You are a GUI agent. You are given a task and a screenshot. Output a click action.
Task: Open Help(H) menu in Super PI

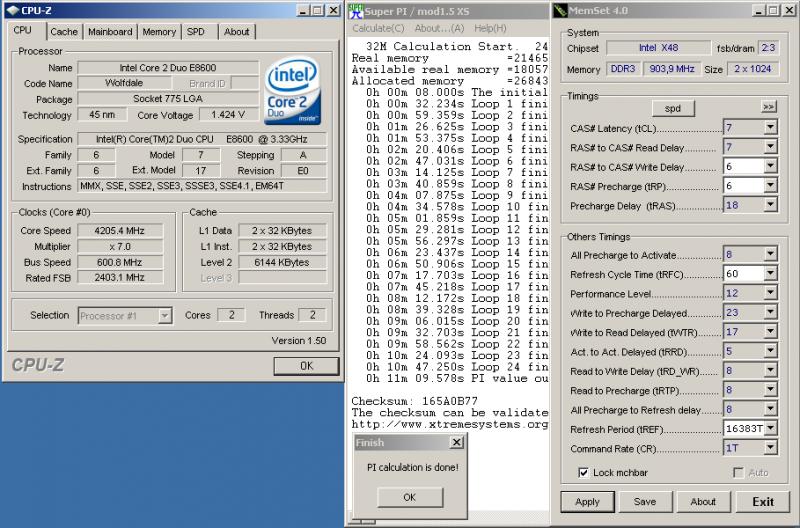coord(490,28)
